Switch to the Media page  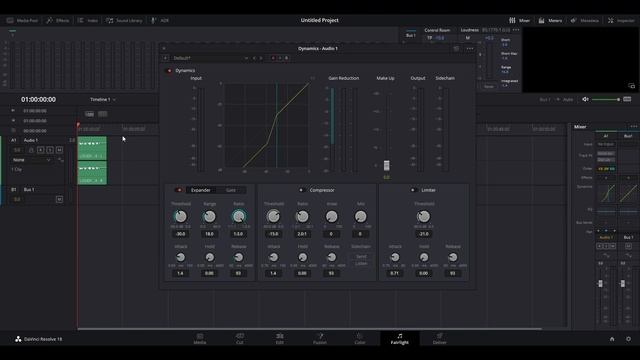pyautogui.click(x=200, y=338)
